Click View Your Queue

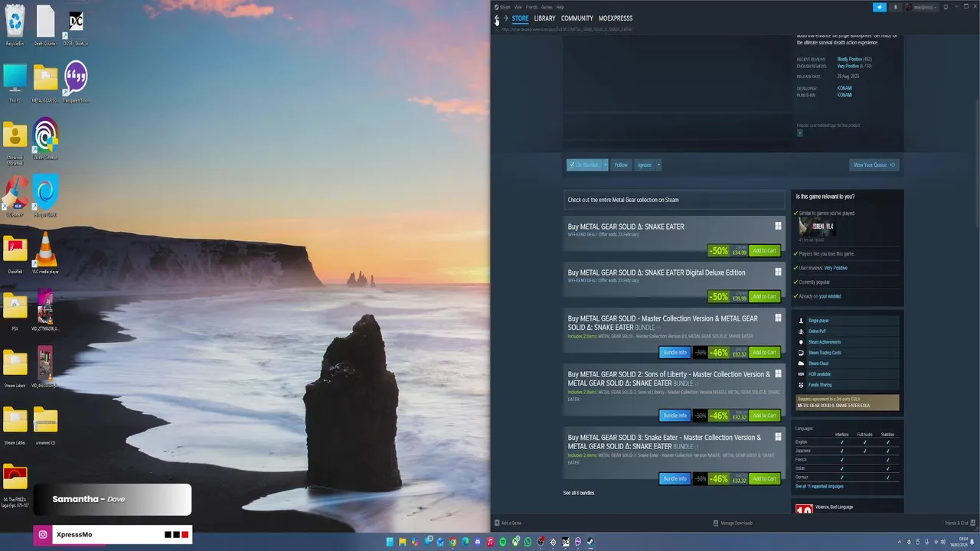874,165
